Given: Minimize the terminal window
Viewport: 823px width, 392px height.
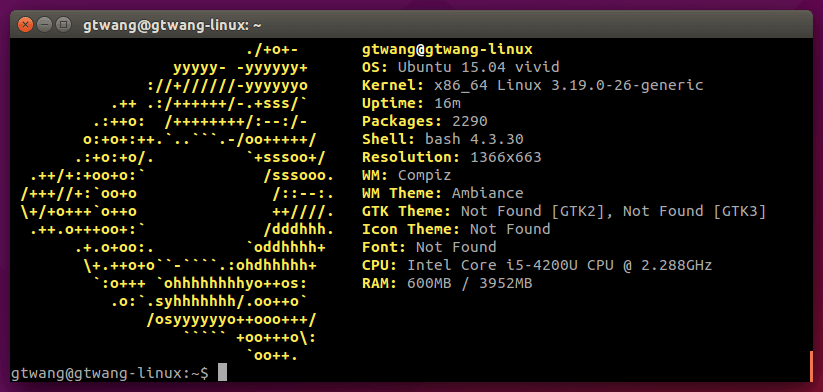Looking at the screenshot, I should pyautogui.click(x=45, y=24).
